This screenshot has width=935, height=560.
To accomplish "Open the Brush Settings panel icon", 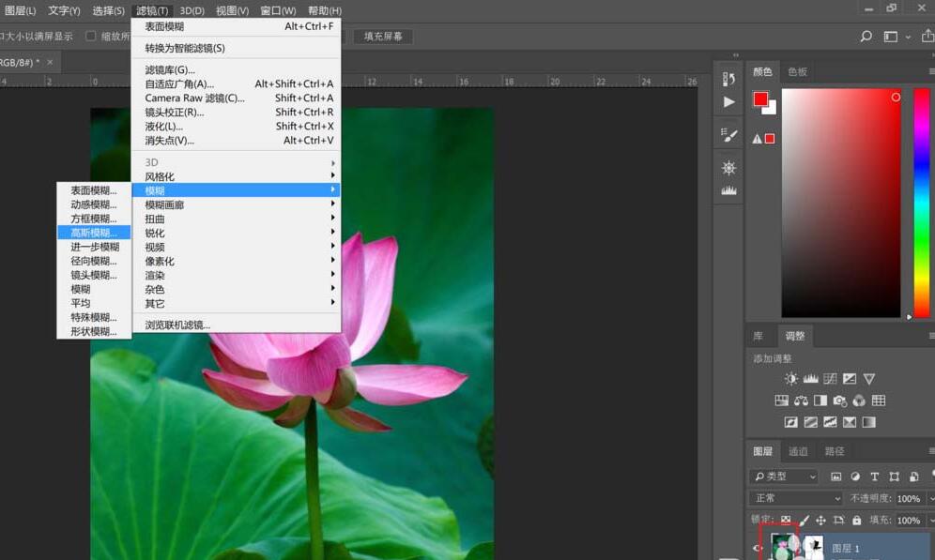I will point(729,135).
